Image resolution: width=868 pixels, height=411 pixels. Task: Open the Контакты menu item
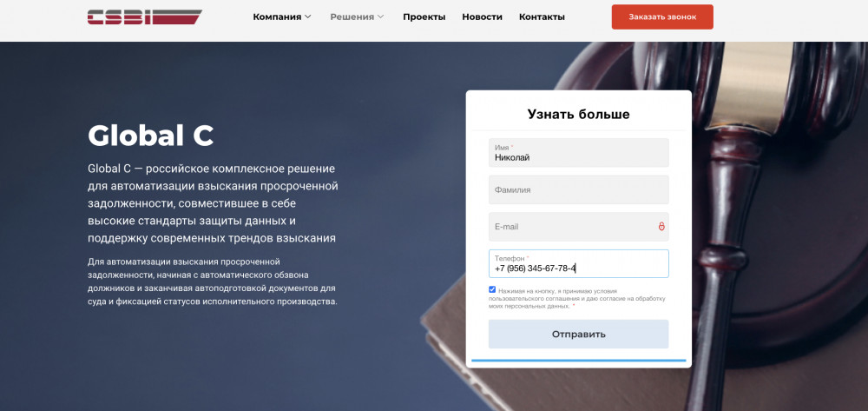[x=542, y=17]
